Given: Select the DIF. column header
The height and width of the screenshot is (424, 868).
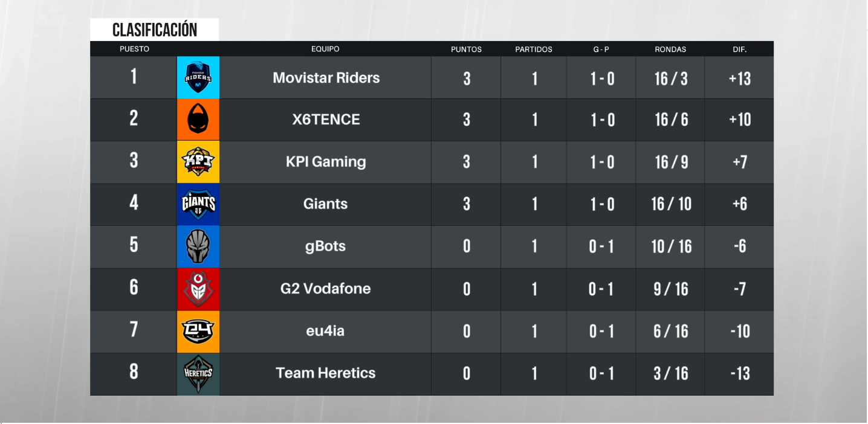Looking at the screenshot, I should (739, 50).
